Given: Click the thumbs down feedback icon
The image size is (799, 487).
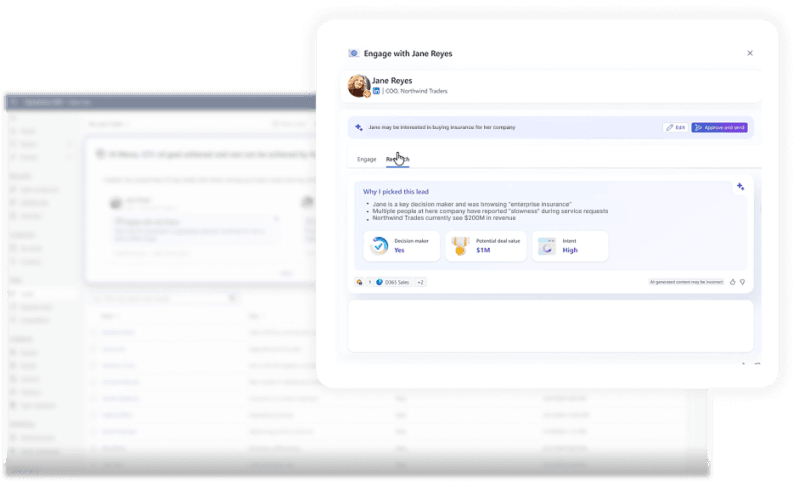Looking at the screenshot, I should coord(743,282).
